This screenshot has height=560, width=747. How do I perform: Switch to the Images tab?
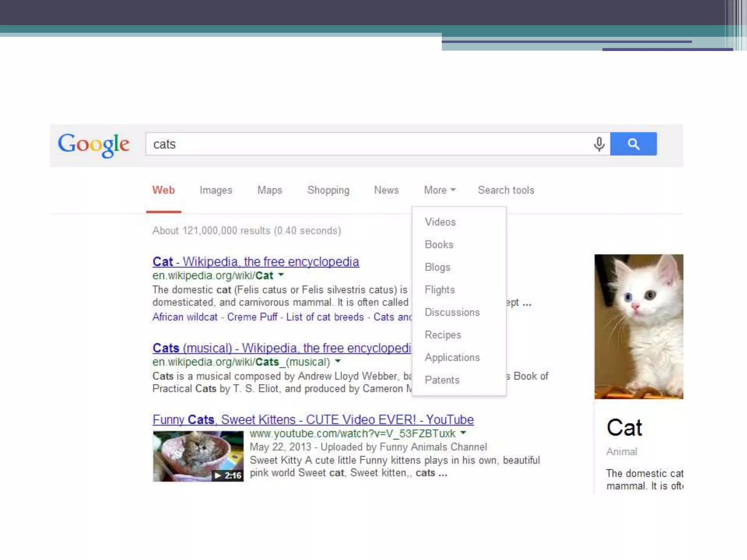(216, 190)
